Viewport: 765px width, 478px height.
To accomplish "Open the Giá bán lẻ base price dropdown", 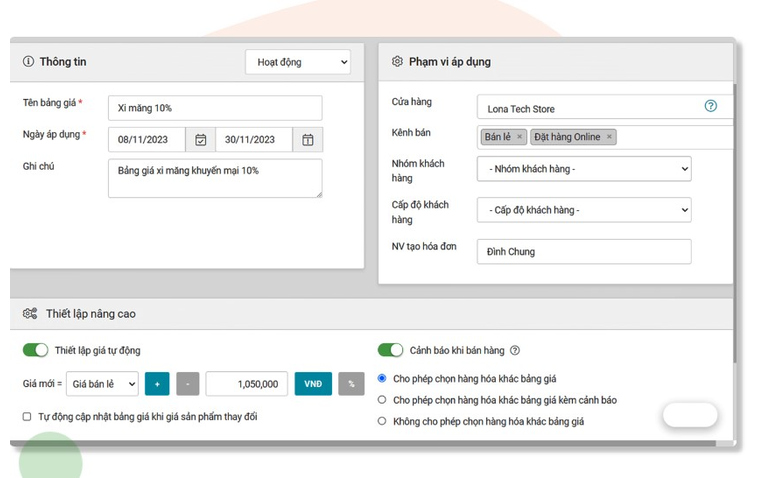I will coord(102,384).
